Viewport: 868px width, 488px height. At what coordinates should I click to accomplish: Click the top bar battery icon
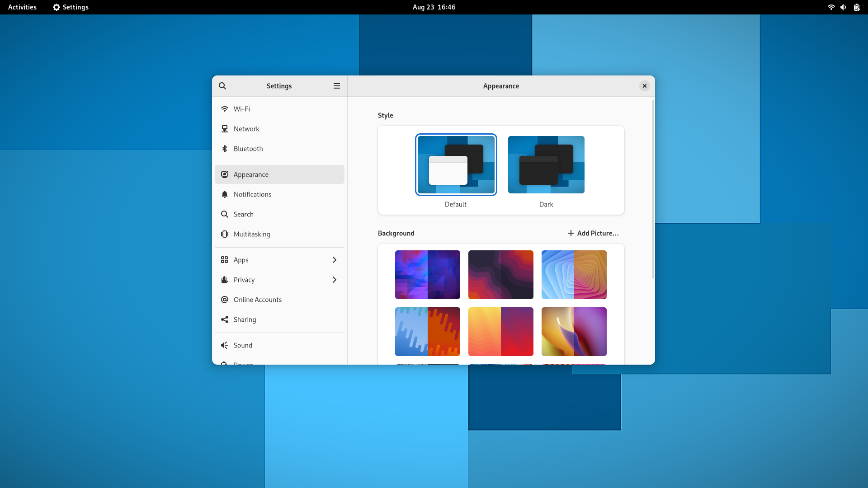coord(857,7)
